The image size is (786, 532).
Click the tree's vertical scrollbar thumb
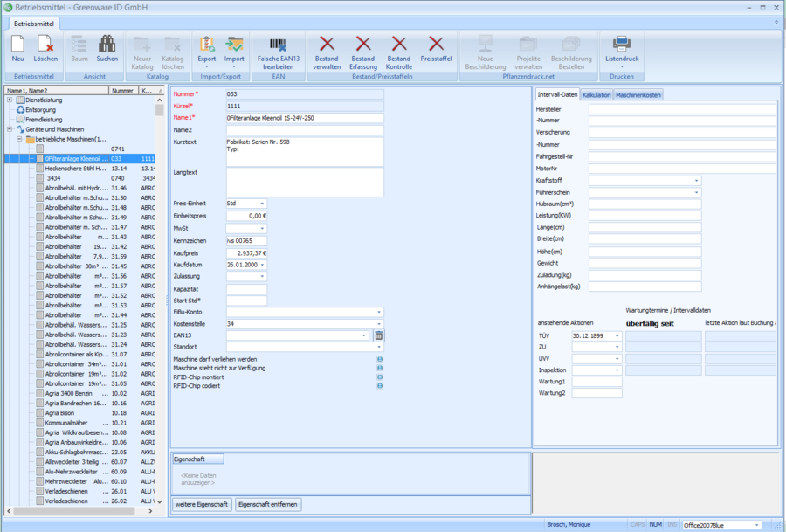[x=160, y=110]
